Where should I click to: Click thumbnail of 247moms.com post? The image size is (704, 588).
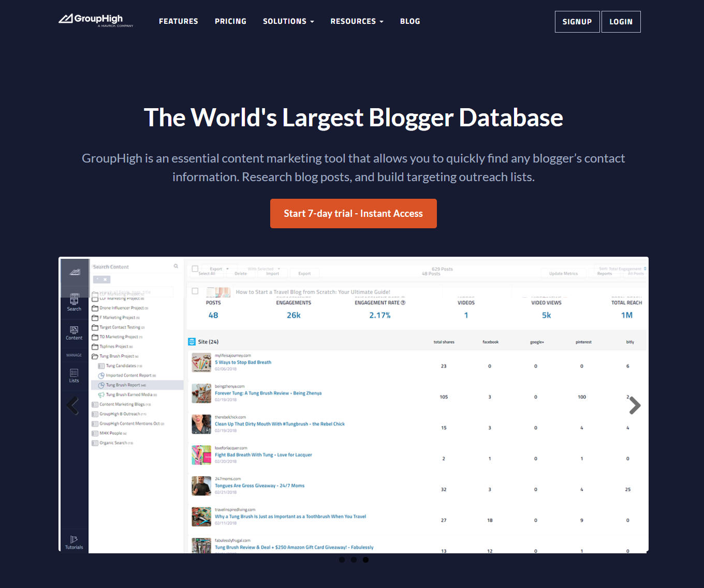pyautogui.click(x=201, y=486)
